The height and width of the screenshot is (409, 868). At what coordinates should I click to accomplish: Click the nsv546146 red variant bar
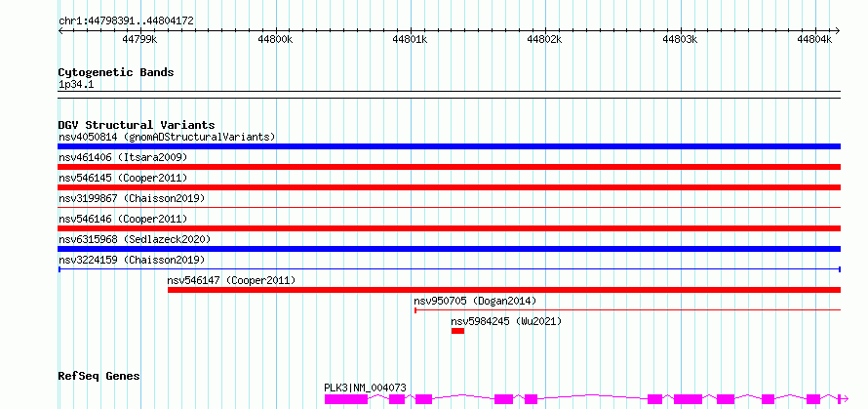click(x=449, y=228)
